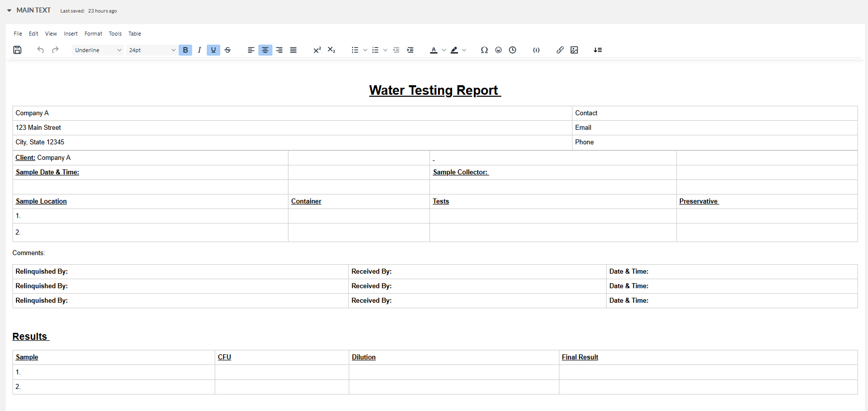Apply background highlight color
The height and width of the screenshot is (411, 868).
point(454,50)
